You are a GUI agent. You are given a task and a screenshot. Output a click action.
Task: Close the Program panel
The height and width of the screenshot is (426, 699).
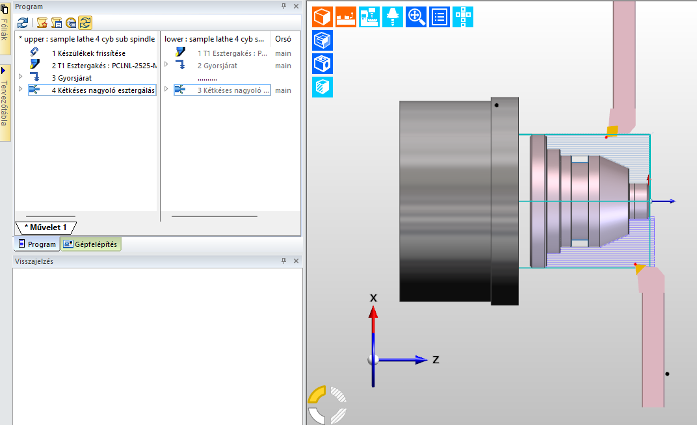tap(296, 6)
